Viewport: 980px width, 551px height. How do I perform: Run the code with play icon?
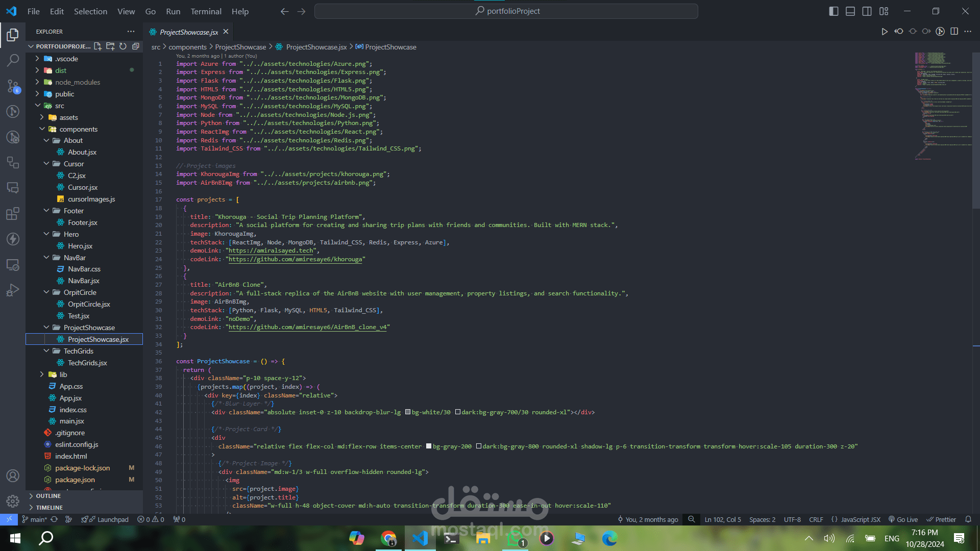click(x=884, y=32)
